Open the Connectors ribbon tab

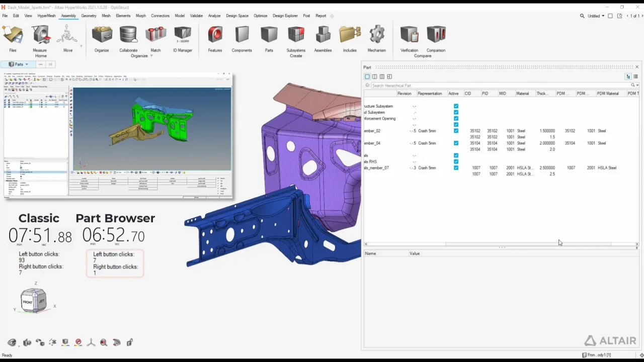pyautogui.click(x=160, y=16)
